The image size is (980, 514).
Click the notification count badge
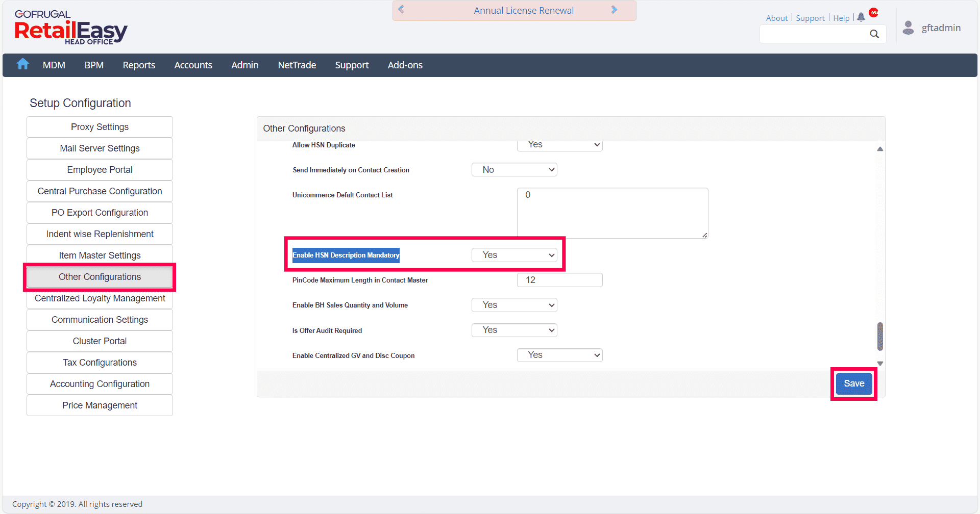tap(873, 13)
